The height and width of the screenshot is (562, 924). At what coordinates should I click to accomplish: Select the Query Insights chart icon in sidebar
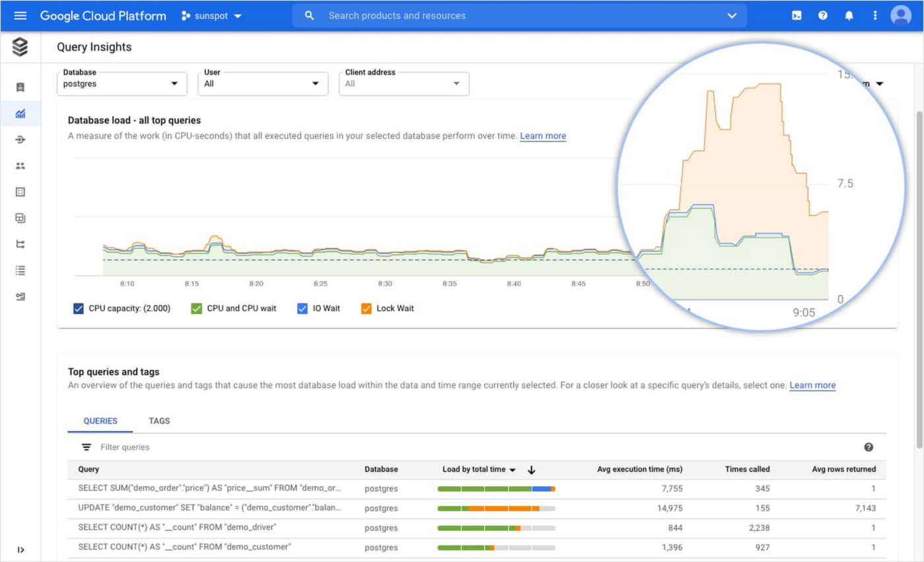20,113
